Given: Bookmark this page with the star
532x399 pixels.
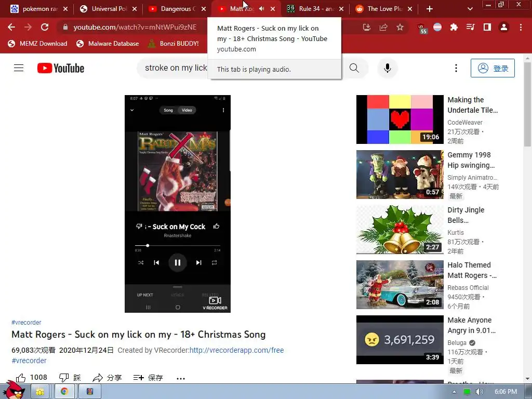Looking at the screenshot, I should coord(400,27).
